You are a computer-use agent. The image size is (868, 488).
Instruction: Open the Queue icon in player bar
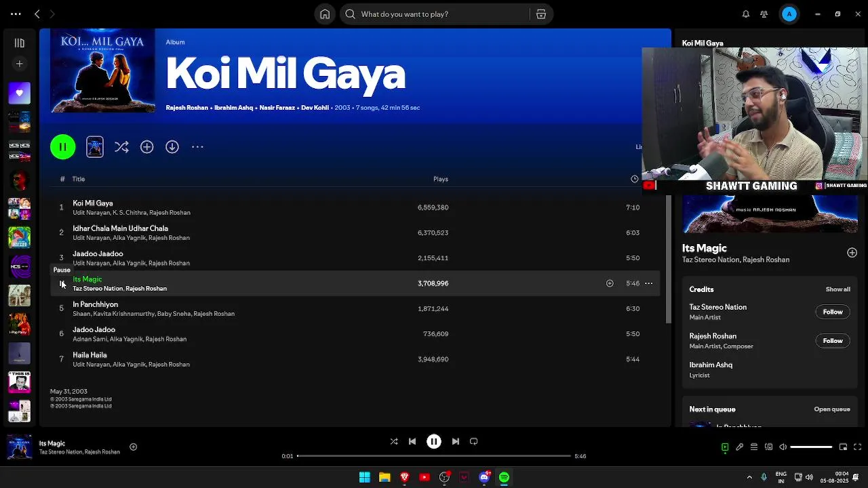754,447
